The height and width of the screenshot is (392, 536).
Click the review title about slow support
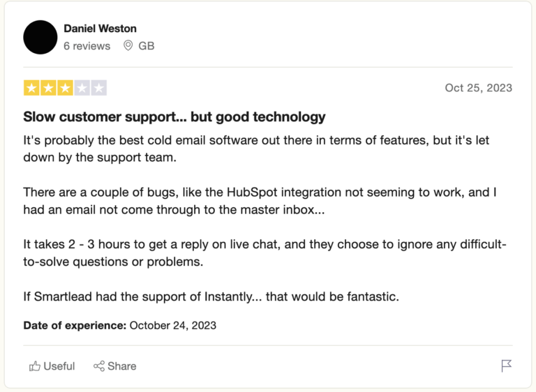coord(174,116)
